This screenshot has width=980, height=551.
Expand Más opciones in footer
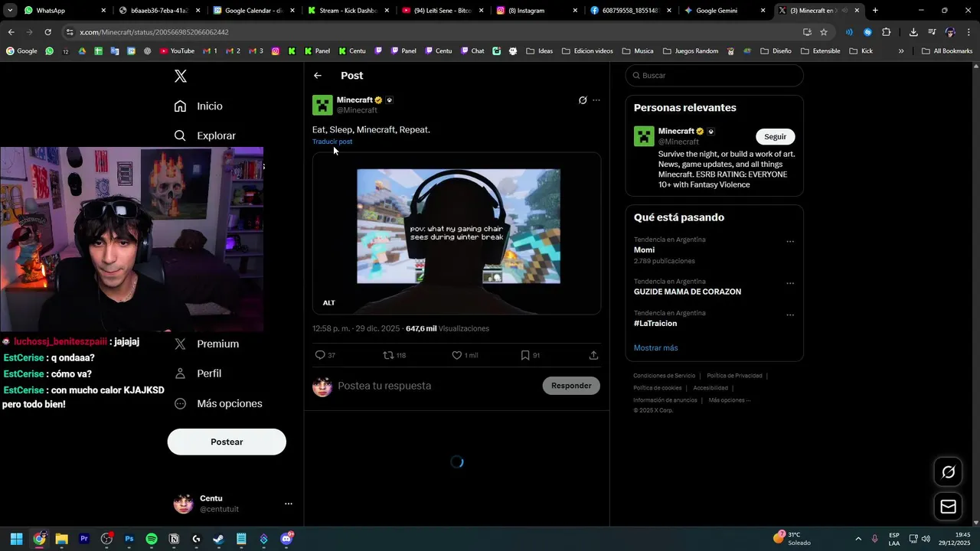pyautogui.click(x=729, y=400)
